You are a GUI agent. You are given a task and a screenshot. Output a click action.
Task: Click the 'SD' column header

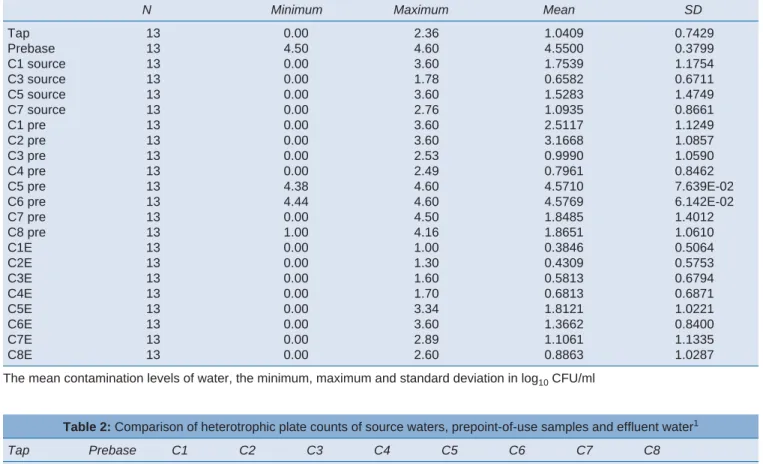693,10
